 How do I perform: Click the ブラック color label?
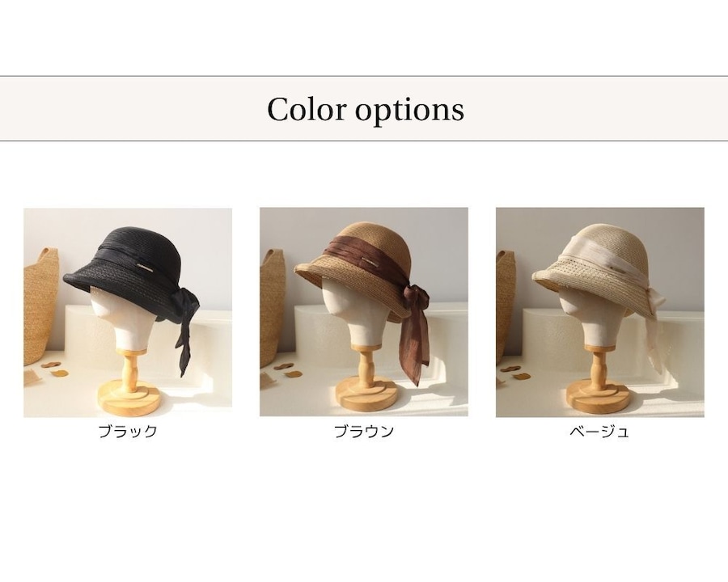point(128,431)
